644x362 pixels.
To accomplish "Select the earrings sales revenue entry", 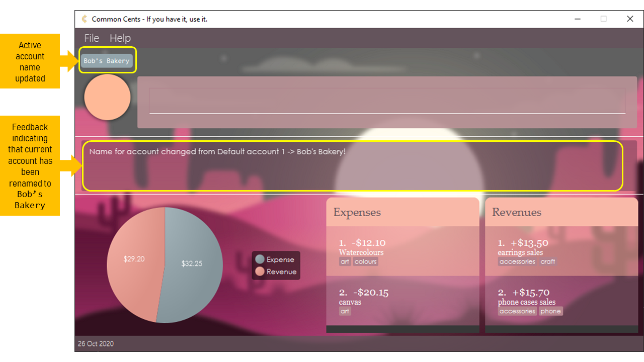I will (x=561, y=251).
